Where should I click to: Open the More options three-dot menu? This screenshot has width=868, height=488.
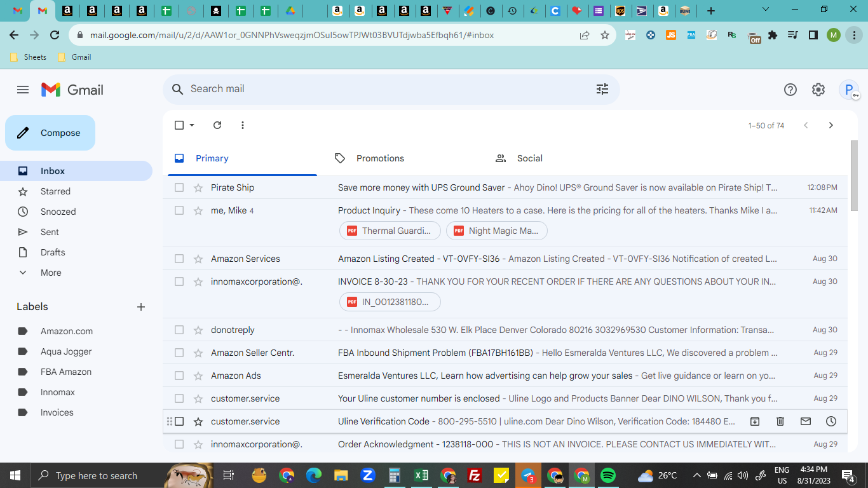[x=243, y=125]
